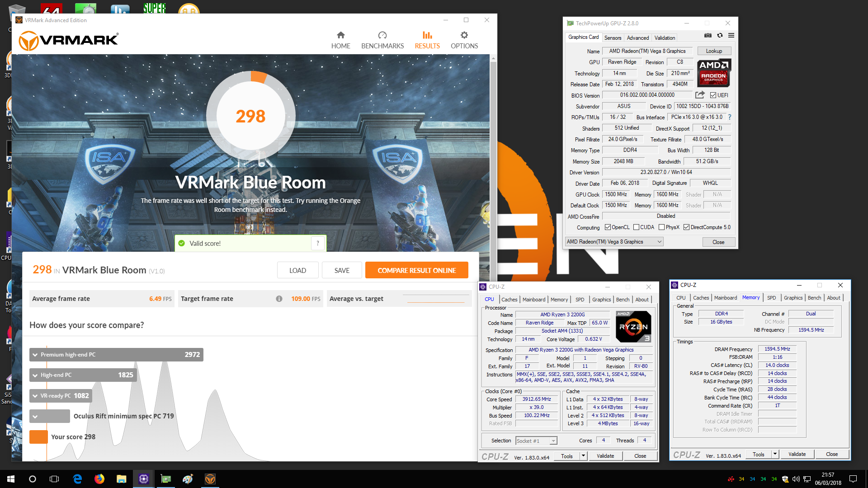
Task: Switch to CPU-Z via its taskbar icon
Action: (143, 479)
